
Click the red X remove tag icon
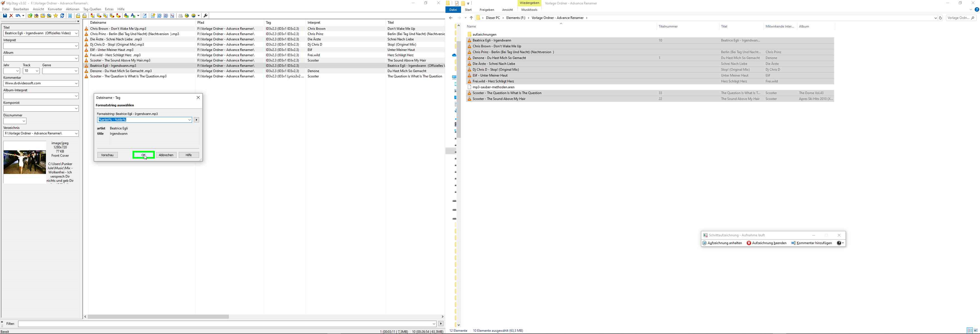[11, 16]
